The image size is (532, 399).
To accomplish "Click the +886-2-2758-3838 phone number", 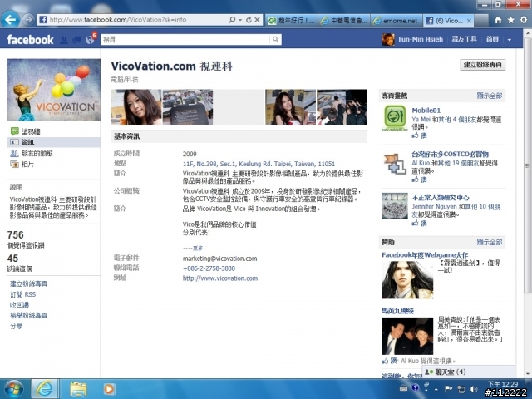I will tap(209, 268).
